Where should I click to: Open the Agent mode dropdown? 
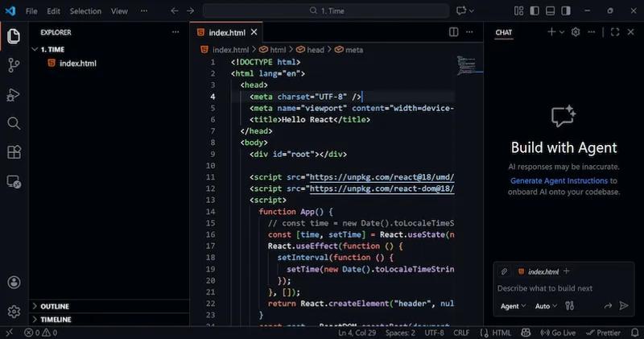click(x=513, y=306)
